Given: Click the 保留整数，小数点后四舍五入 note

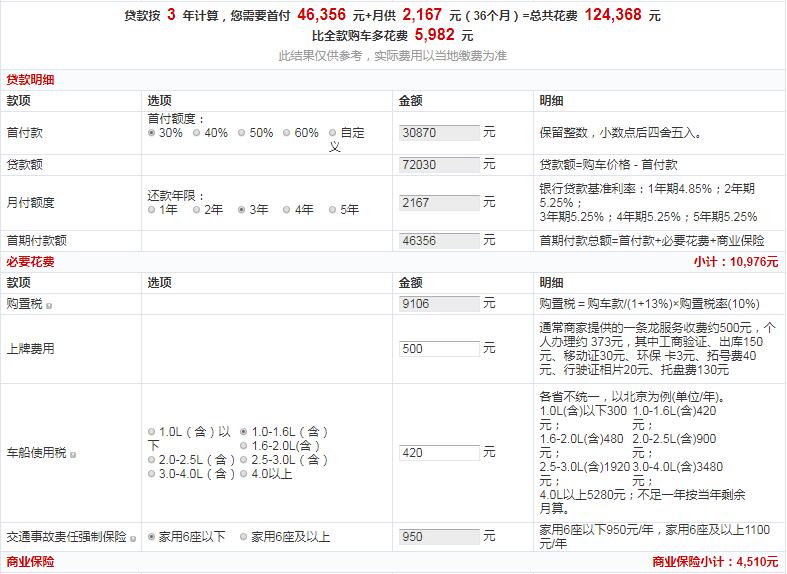Looking at the screenshot, I should (x=620, y=133).
